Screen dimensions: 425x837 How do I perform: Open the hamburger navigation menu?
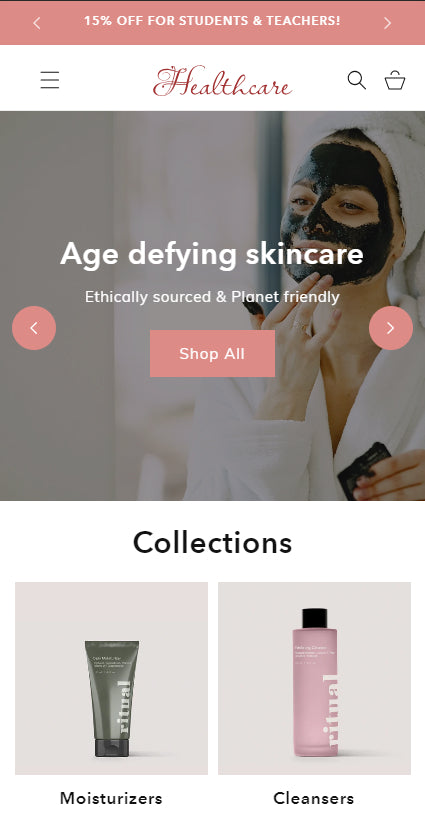tap(50, 80)
